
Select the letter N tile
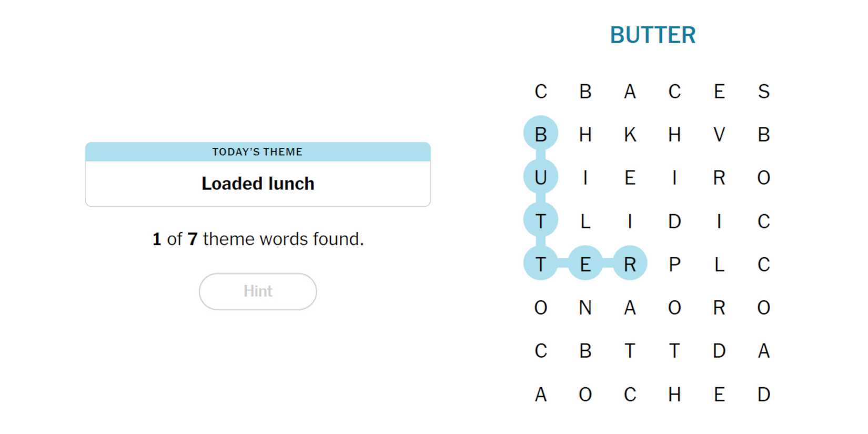(585, 307)
